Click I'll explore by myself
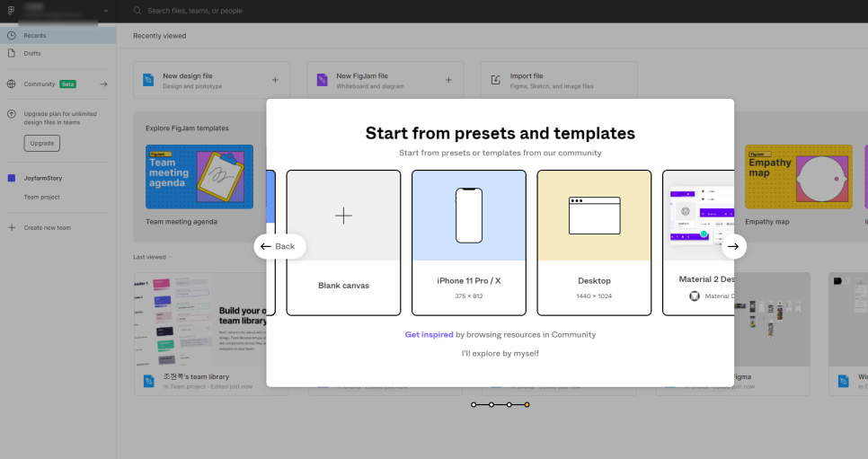The image size is (868, 459). pyautogui.click(x=500, y=353)
